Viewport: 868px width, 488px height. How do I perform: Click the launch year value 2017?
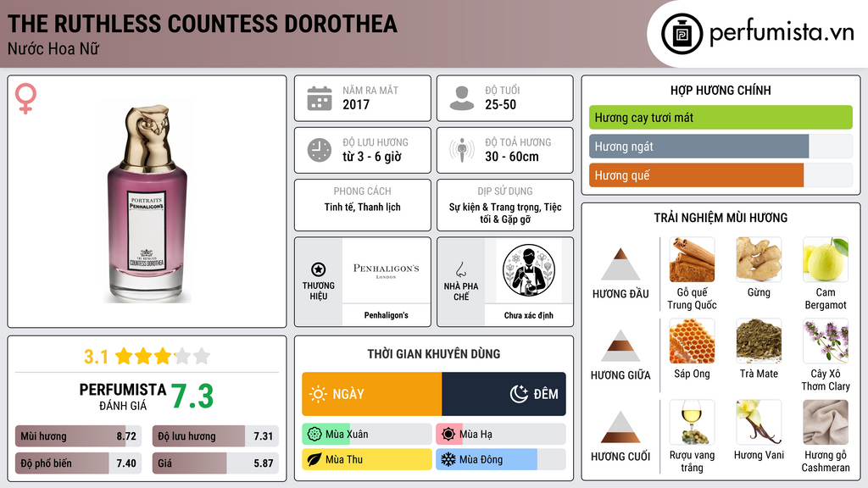[356, 104]
